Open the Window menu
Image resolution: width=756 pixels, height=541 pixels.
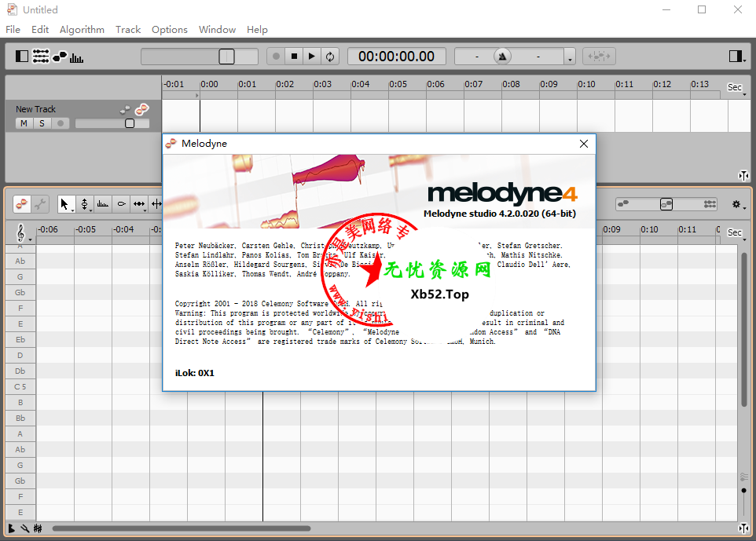[x=217, y=29]
